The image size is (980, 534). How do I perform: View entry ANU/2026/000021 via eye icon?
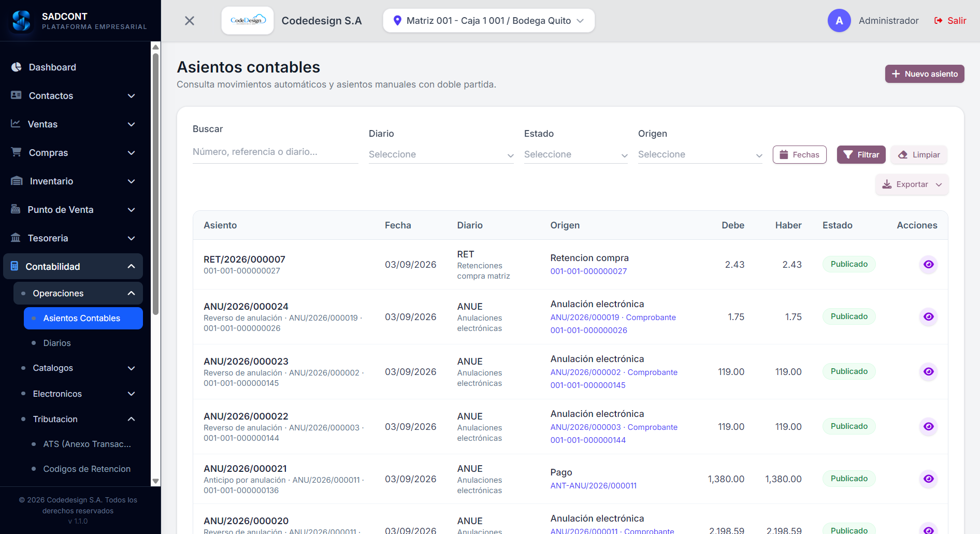[928, 479]
